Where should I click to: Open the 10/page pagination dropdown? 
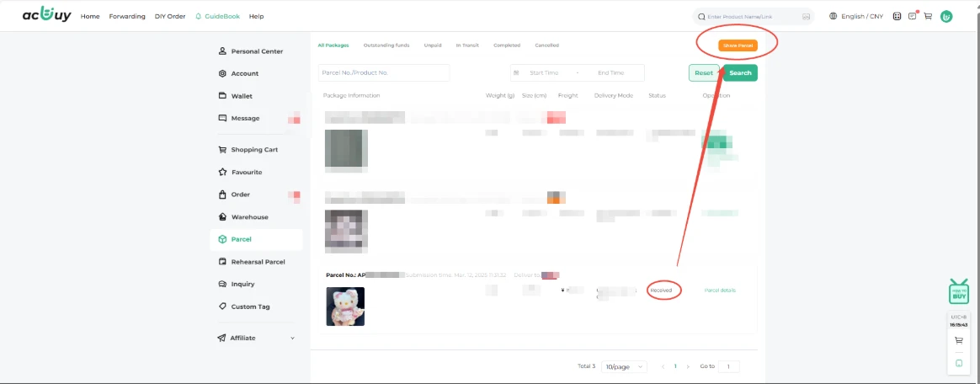pos(624,366)
